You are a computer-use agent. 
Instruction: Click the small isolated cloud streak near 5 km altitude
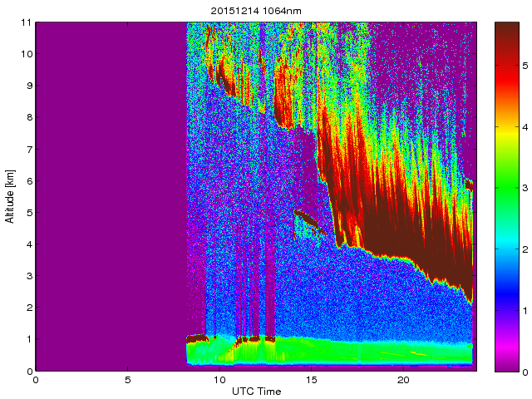tap(309, 219)
